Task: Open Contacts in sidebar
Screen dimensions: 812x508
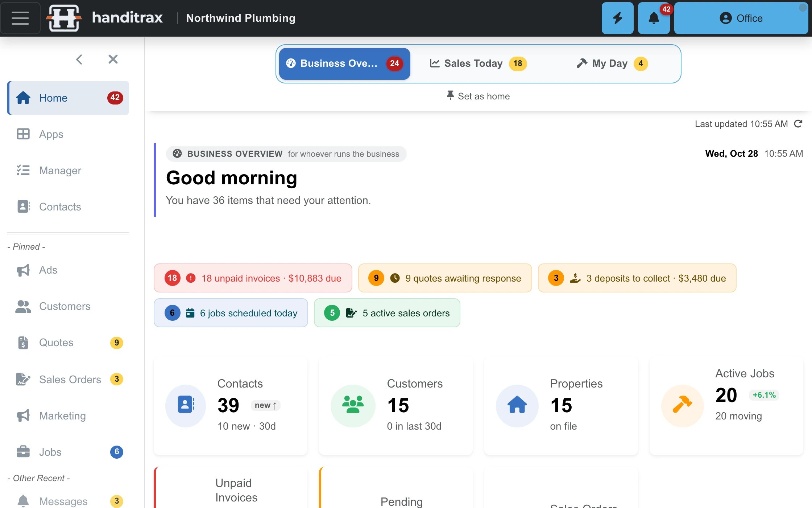Action: click(x=69, y=207)
